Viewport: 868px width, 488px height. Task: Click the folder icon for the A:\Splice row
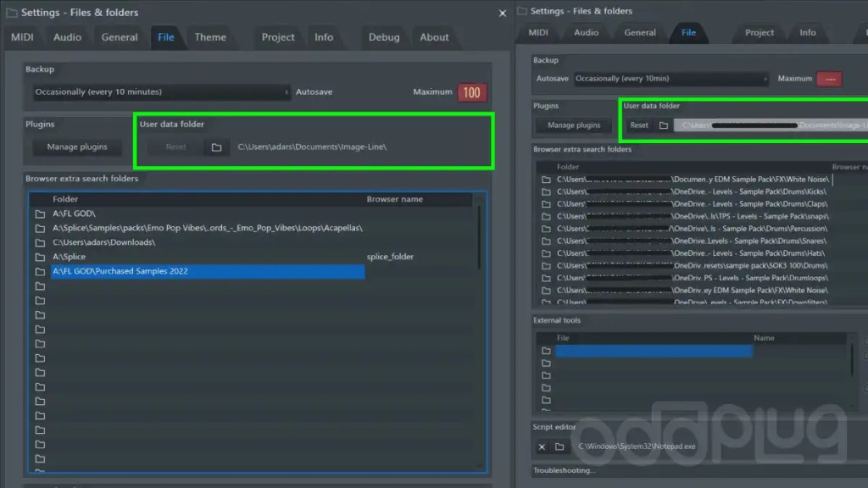click(40, 257)
